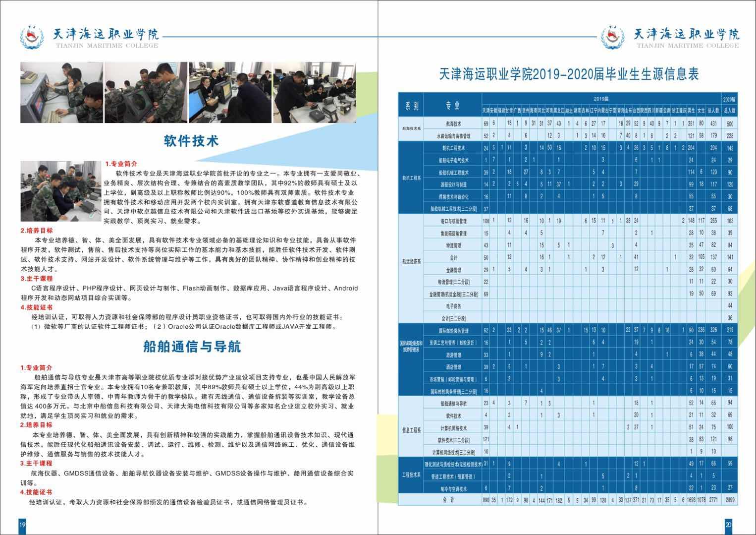Open the first photo in the top strip

pos(61,92)
